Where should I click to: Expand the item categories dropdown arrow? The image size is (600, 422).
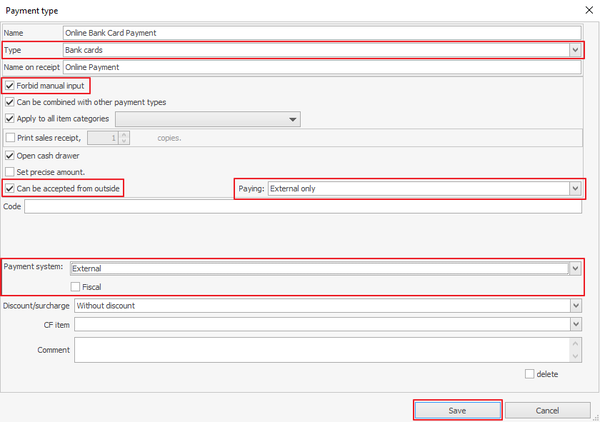point(292,119)
